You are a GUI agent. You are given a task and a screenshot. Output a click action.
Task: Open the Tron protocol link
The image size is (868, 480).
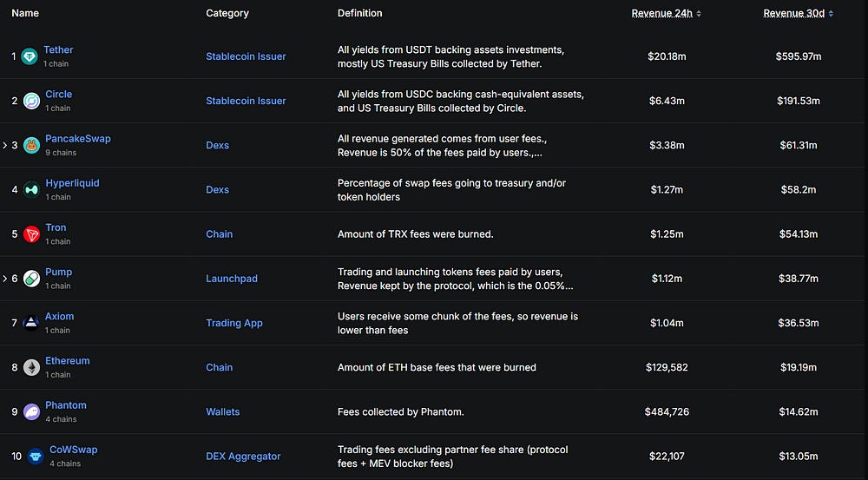[56, 227]
